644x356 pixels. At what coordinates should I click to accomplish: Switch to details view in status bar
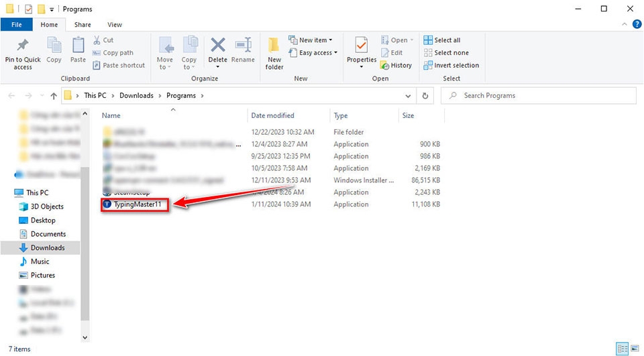click(x=623, y=349)
